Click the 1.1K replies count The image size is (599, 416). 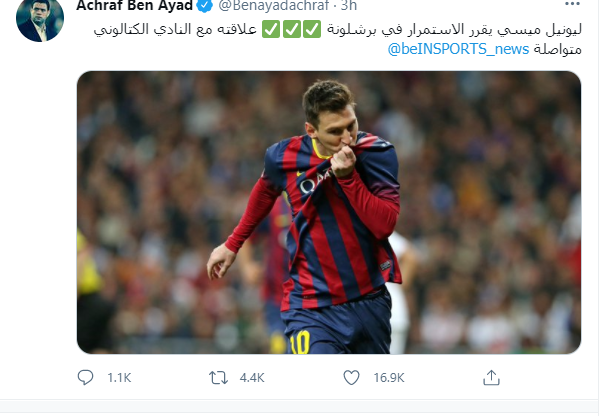click(x=119, y=378)
